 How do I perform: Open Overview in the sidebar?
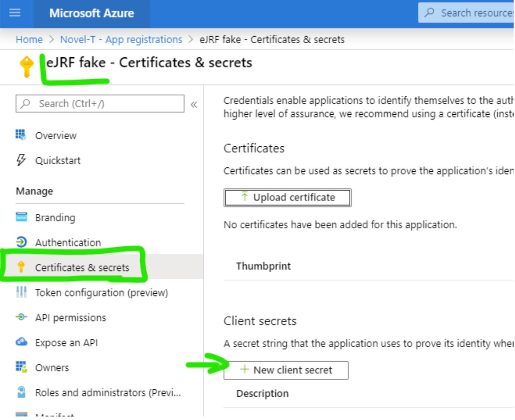[56, 136]
